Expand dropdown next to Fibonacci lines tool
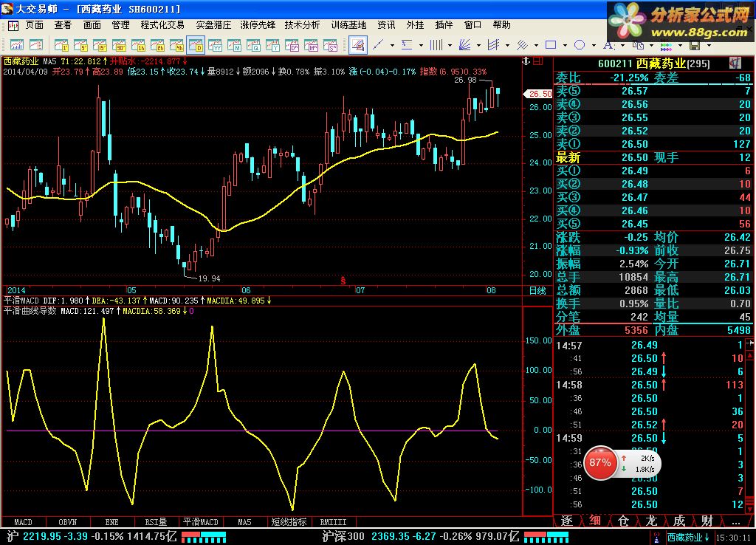Screen dimensions: 756x545 click(x=421, y=45)
